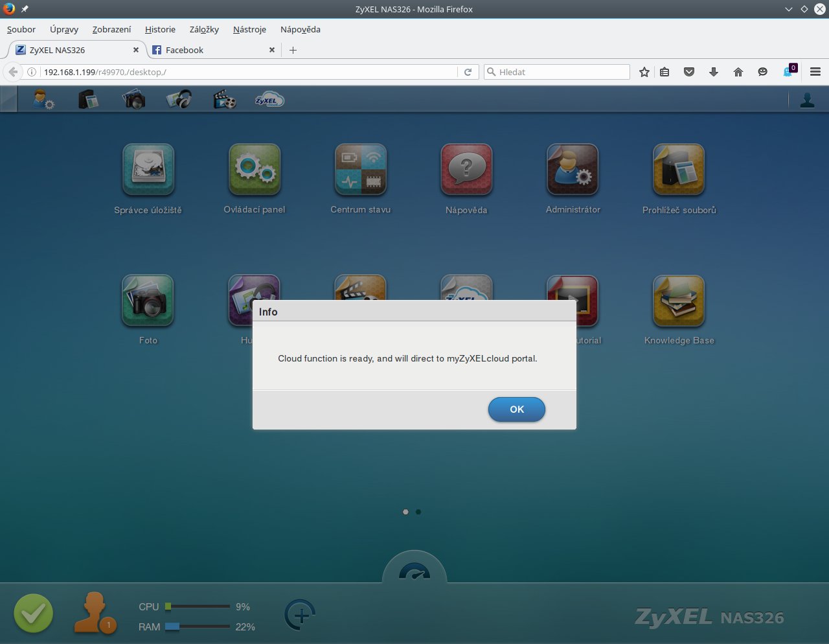This screenshot has height=644, width=829.
Task: Close the Facebook tab
Action: click(x=271, y=50)
